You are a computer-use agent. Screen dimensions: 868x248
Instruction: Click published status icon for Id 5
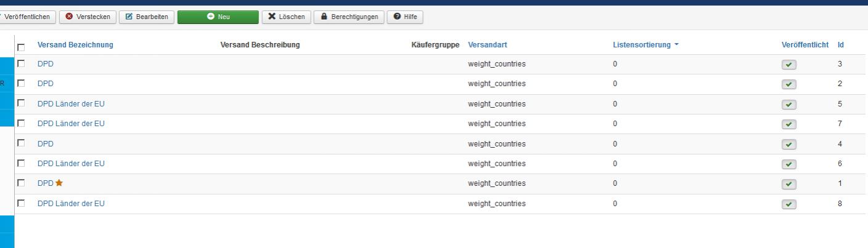pyautogui.click(x=788, y=105)
